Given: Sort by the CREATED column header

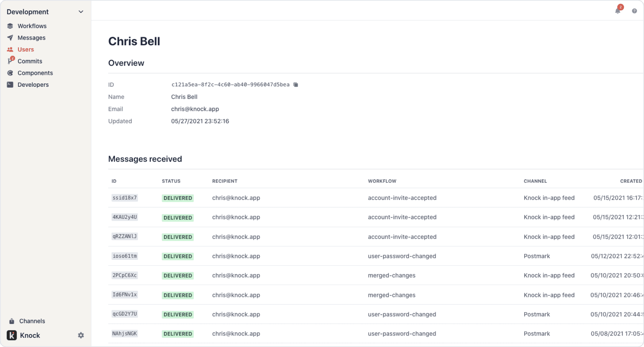Looking at the screenshot, I should [x=631, y=181].
